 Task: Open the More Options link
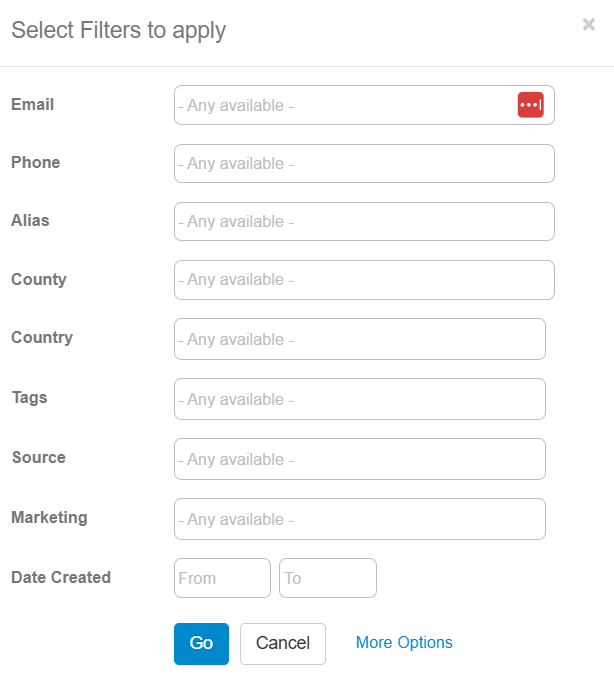click(x=404, y=642)
